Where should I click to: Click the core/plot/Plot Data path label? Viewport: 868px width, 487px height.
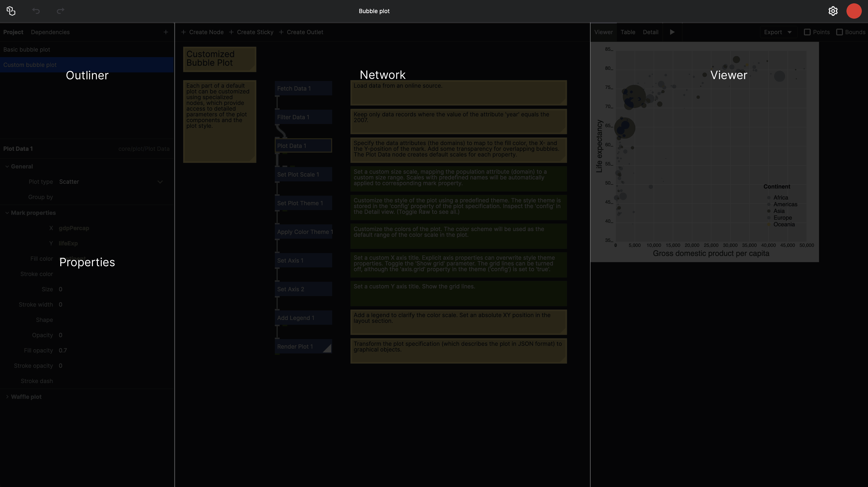click(x=144, y=149)
